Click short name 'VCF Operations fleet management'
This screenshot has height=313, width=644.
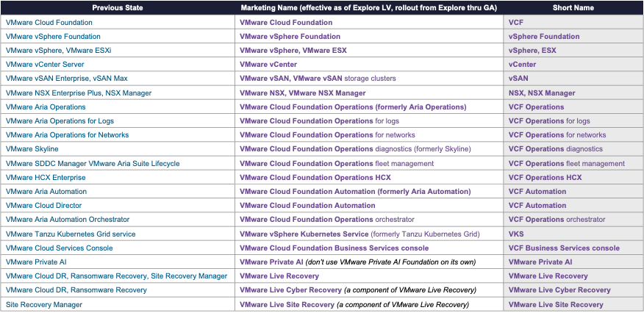pyautogui.click(x=573, y=164)
